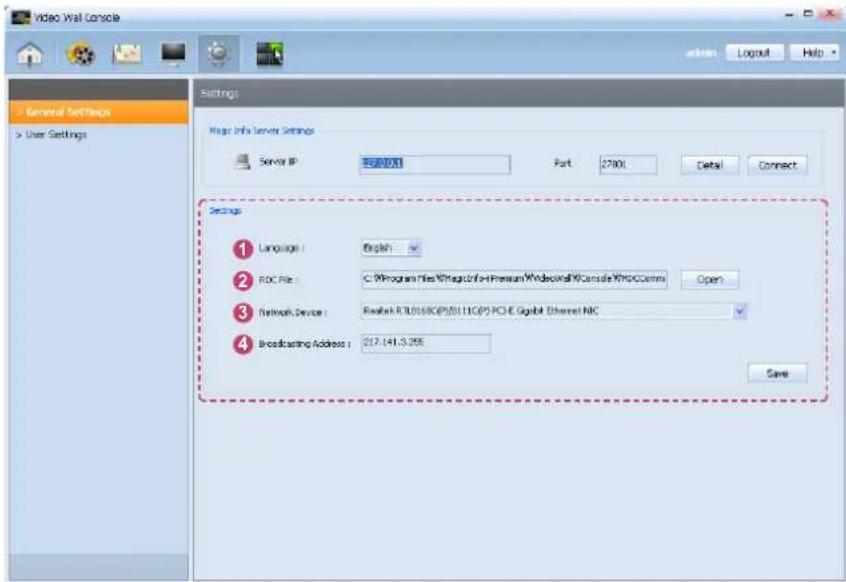Image resolution: width=846 pixels, height=582 pixels.
Task: Minimize the Video Wall Console window
Action: tap(790, 15)
